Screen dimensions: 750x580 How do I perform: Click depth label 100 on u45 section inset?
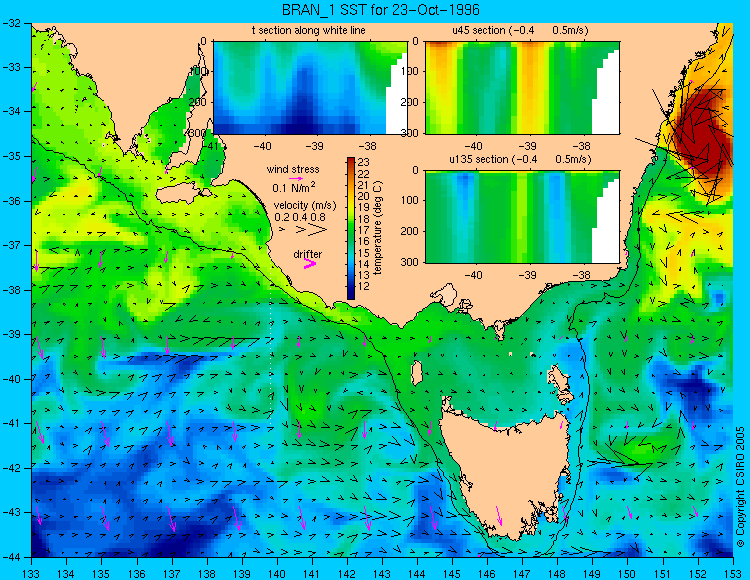411,72
